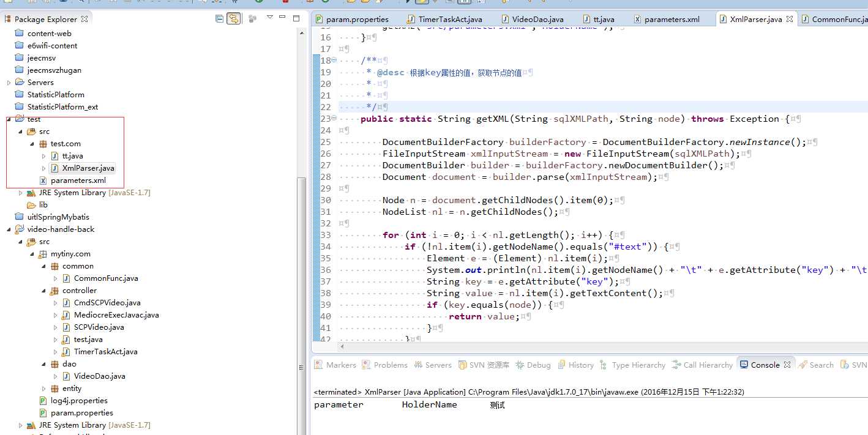Select the uitlSpringMybatis project
Viewport: 868px width, 435px height.
coord(58,217)
